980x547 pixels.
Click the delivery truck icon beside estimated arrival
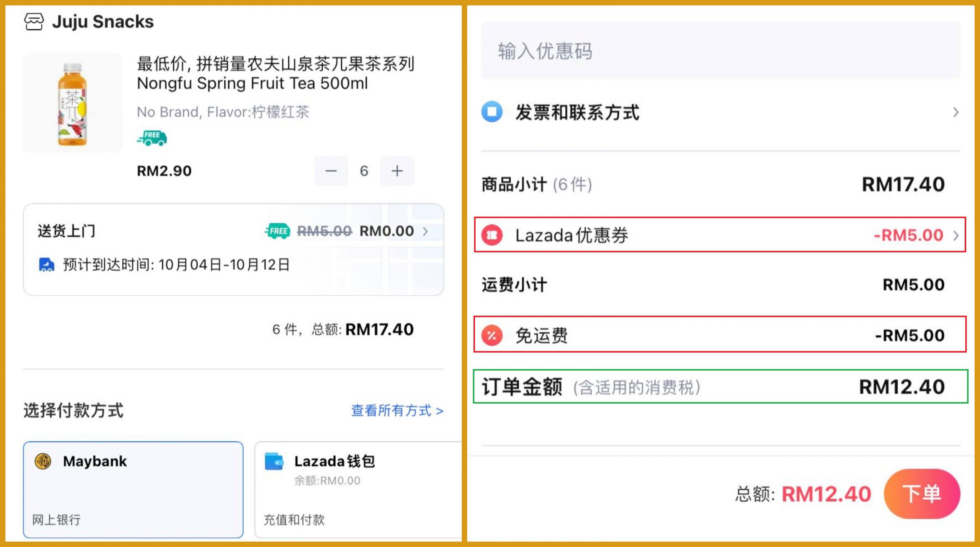46,265
